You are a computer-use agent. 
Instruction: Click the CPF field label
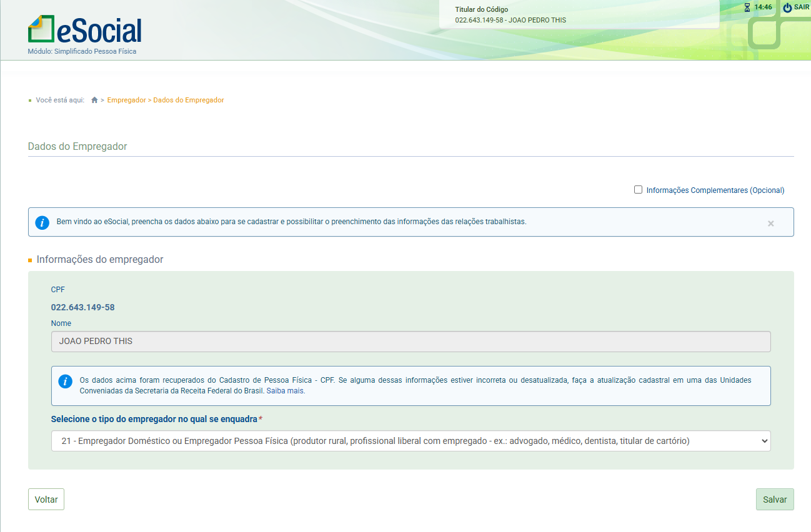point(58,290)
